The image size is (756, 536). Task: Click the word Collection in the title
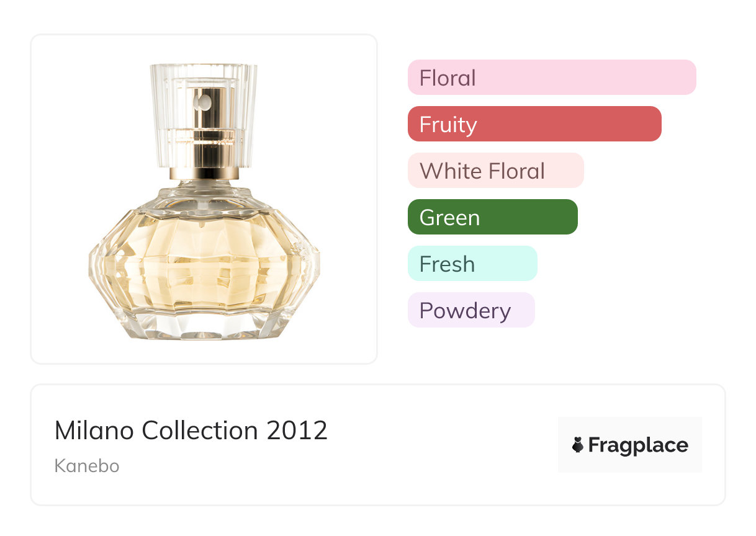point(200,431)
